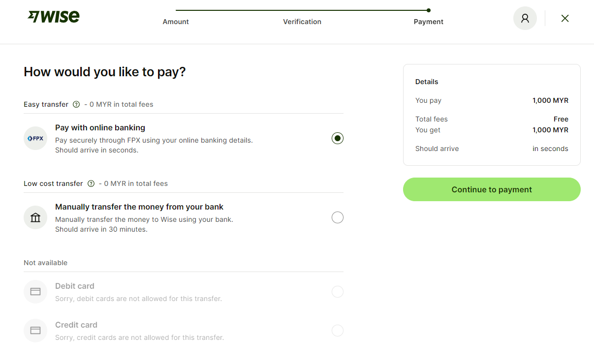594x364 pixels.
Task: Open help icon beside Easy transfer
Action: click(x=76, y=104)
